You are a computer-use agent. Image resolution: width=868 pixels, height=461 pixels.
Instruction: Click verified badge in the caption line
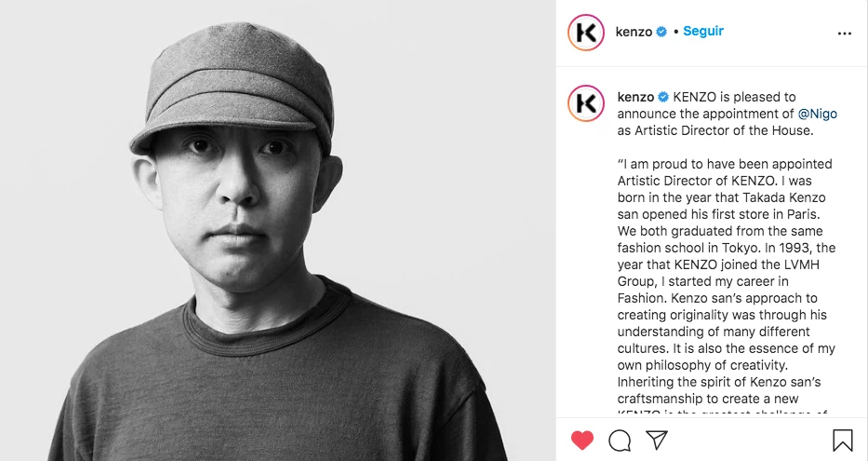tap(663, 97)
